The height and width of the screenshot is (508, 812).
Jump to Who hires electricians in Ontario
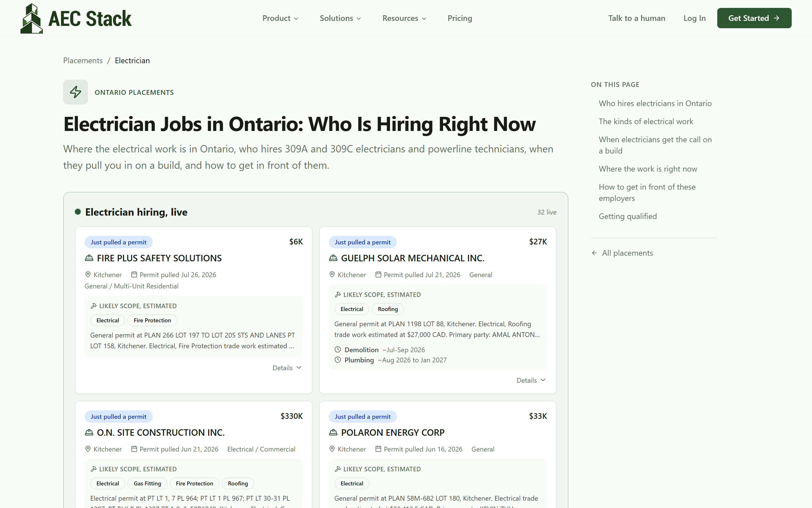click(655, 104)
